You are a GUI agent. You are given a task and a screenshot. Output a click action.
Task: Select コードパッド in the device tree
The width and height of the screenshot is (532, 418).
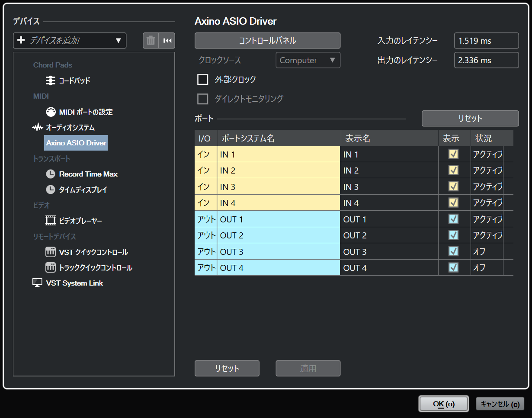click(x=75, y=80)
